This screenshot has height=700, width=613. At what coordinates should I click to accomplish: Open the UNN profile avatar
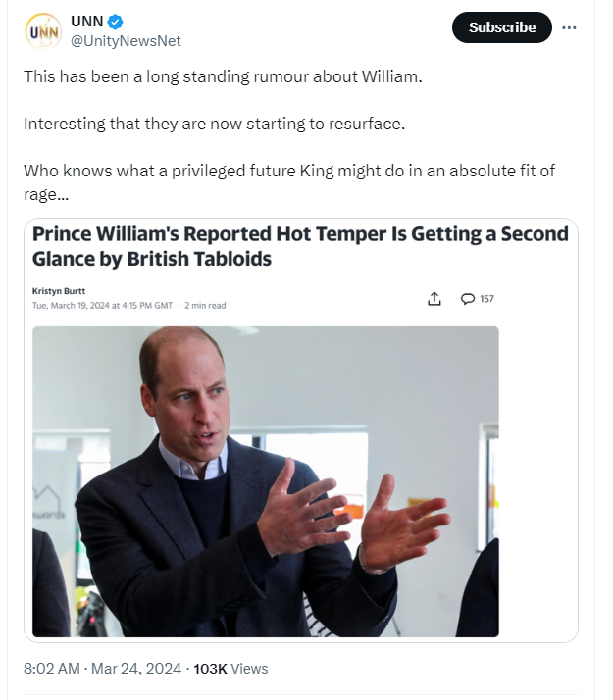[43, 30]
